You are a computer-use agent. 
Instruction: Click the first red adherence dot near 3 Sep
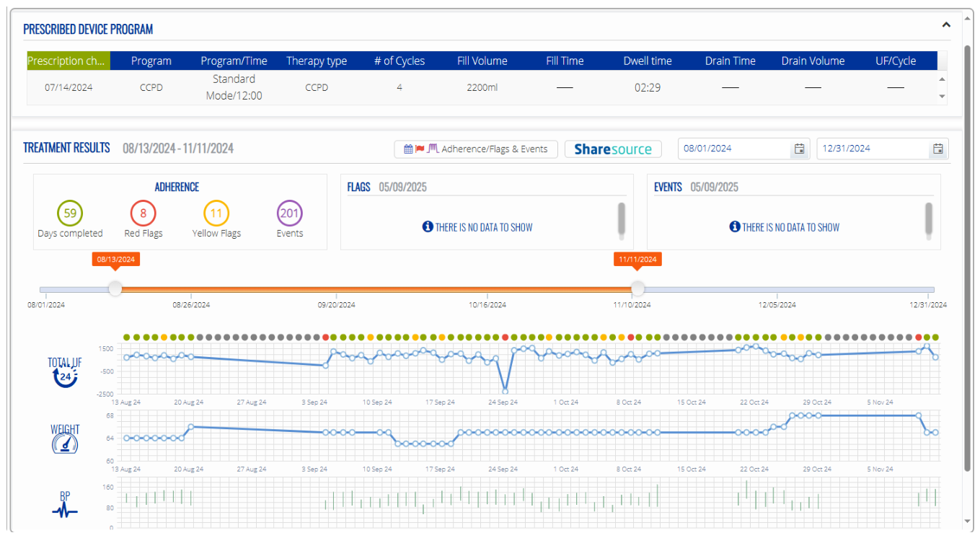pyautogui.click(x=326, y=337)
